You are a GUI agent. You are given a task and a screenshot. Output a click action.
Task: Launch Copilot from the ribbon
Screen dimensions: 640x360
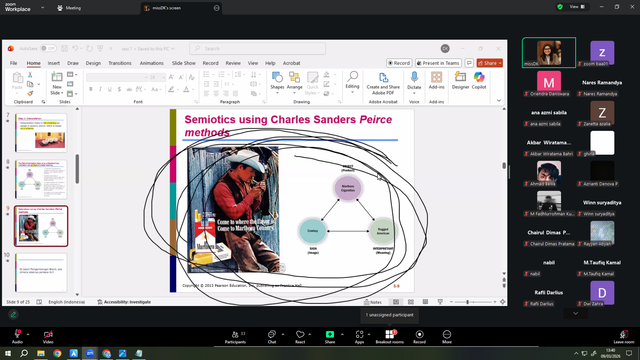pos(479,80)
